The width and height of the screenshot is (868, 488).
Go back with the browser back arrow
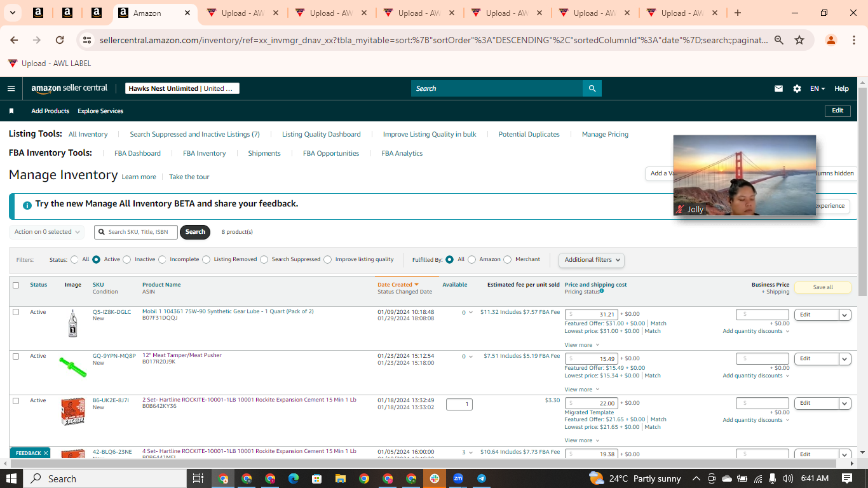14,40
